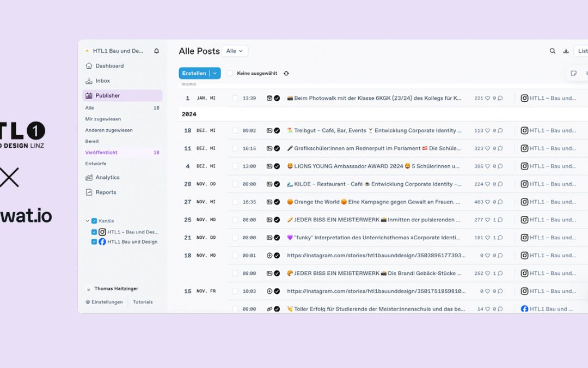Uncheck HTL1 Instagram channel checkbox
The height and width of the screenshot is (368, 588).
tap(94, 232)
